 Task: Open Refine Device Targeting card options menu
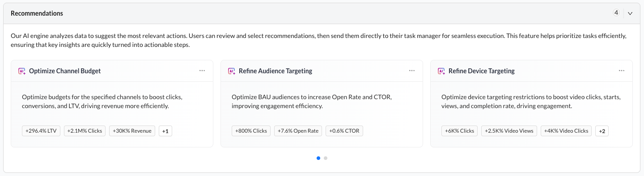coord(622,71)
